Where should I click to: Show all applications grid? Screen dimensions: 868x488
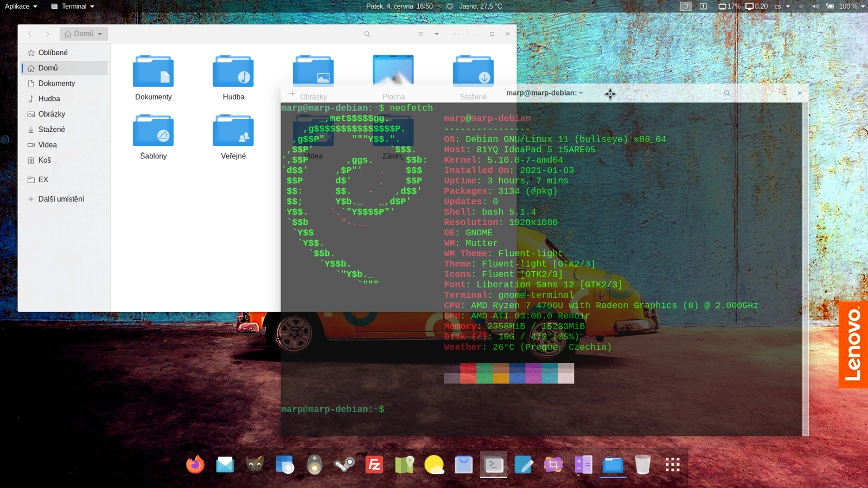(673, 465)
